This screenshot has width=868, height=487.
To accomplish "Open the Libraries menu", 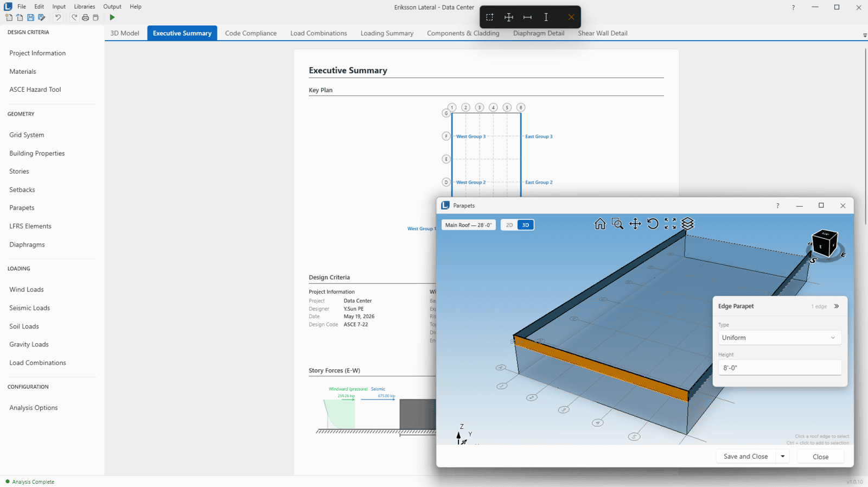I will (x=85, y=7).
